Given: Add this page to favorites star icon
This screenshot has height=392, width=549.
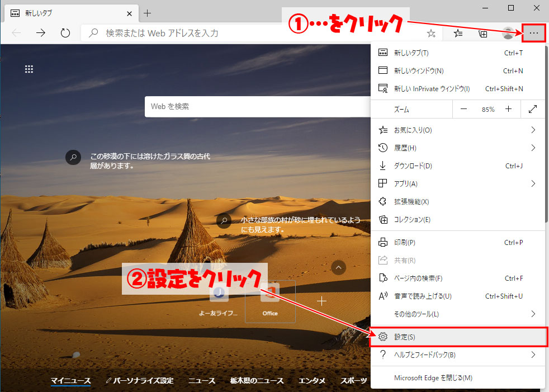Looking at the screenshot, I should point(431,34).
